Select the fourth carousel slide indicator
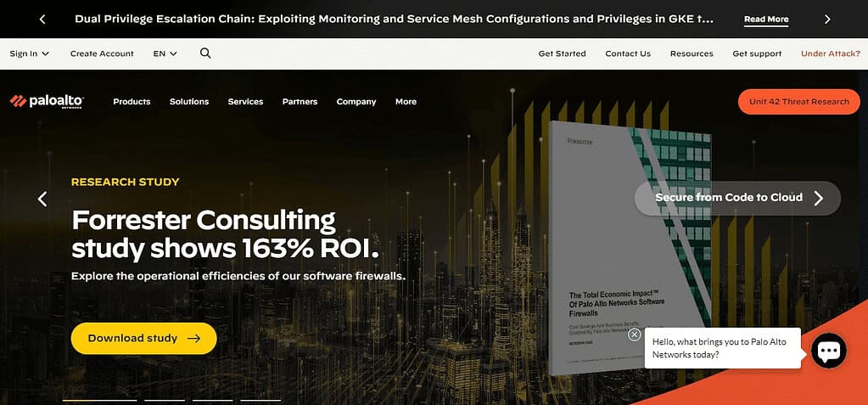 [260, 399]
